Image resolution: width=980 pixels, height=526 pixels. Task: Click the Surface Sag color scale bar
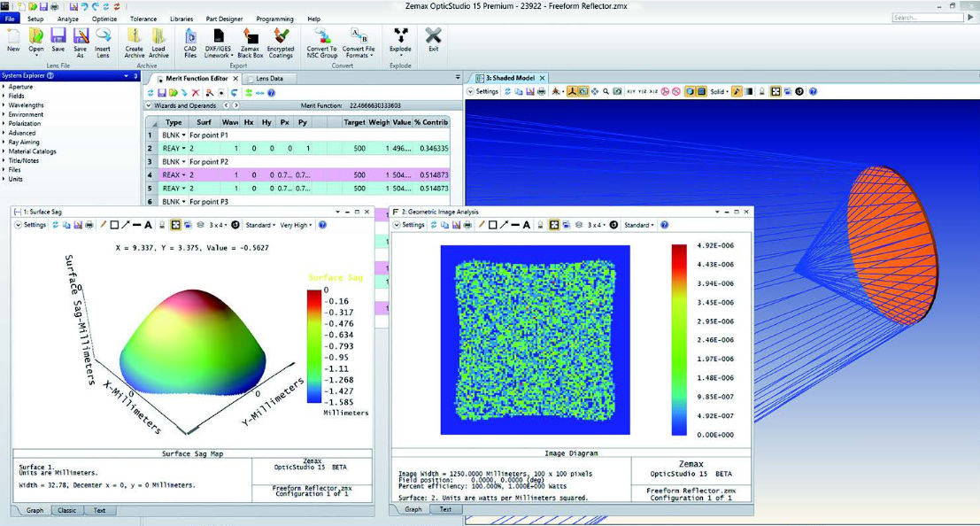pyautogui.click(x=313, y=346)
